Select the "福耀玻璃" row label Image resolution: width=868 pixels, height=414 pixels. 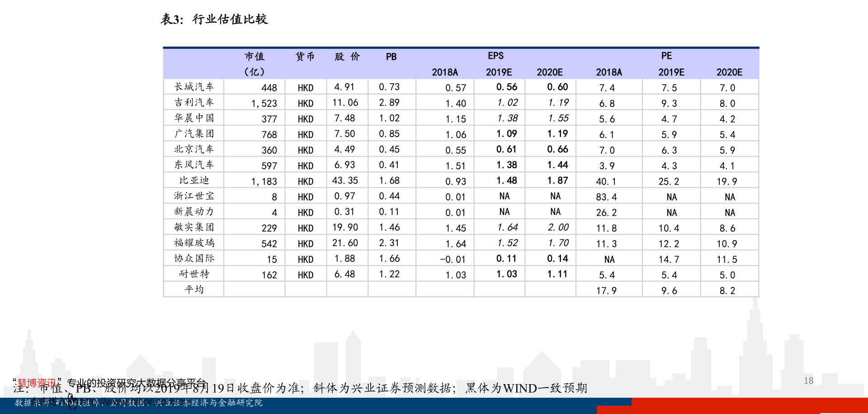194,243
